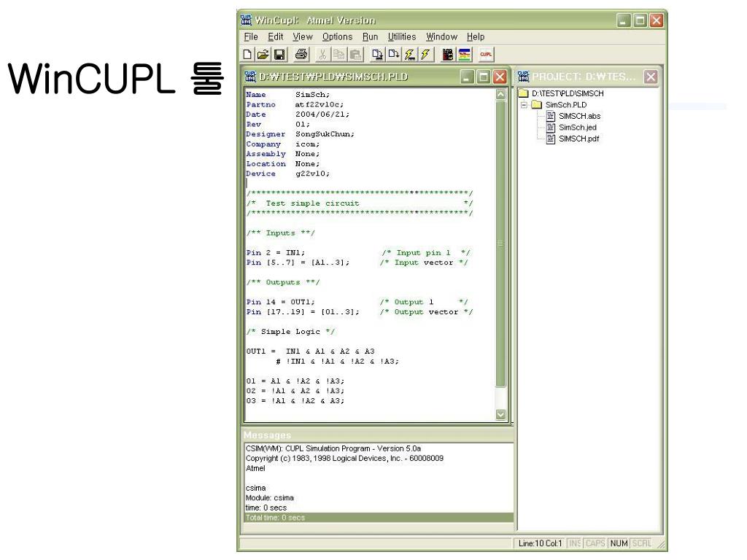Click the editor scrollbar up arrow
Screen dimensions: 747x560
500,94
